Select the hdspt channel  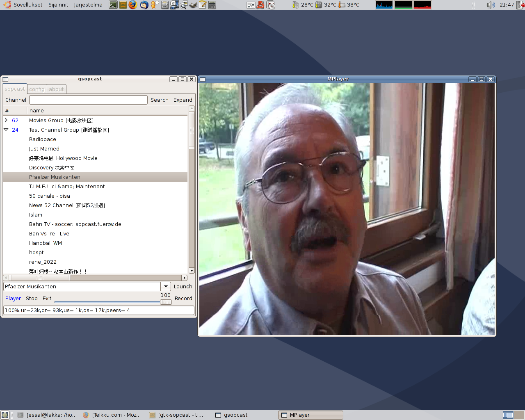[x=95, y=253]
